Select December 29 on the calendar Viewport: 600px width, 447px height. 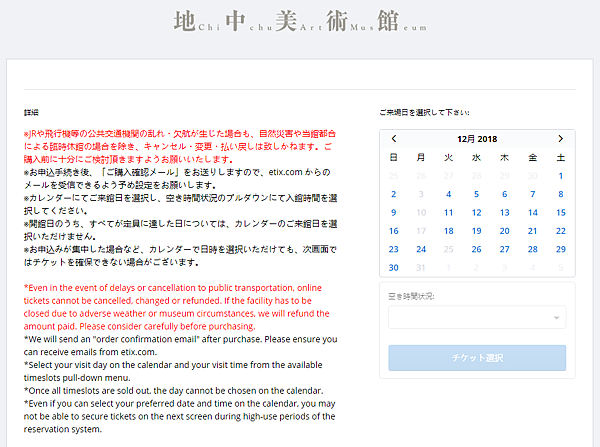[x=561, y=250]
